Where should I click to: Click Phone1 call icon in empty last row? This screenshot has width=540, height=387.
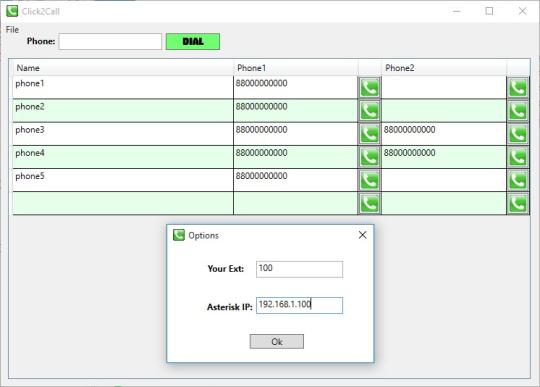[x=370, y=203]
